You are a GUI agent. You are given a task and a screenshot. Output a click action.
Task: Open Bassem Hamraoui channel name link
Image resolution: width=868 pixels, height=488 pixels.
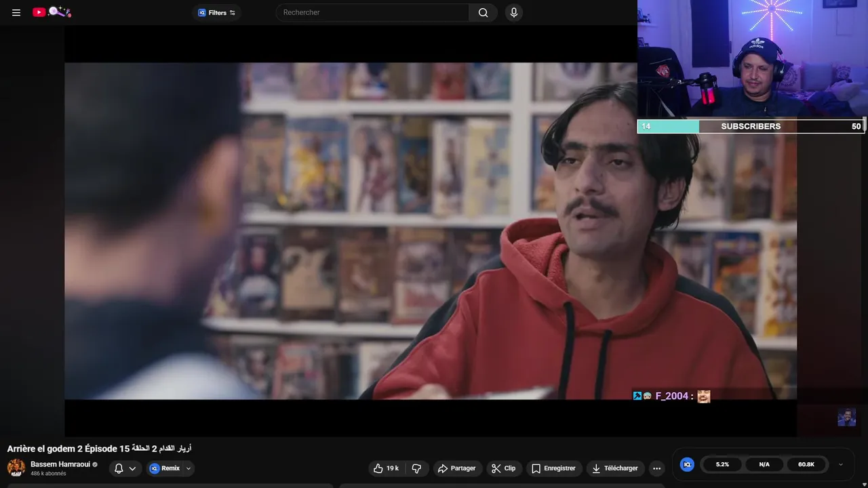60,464
